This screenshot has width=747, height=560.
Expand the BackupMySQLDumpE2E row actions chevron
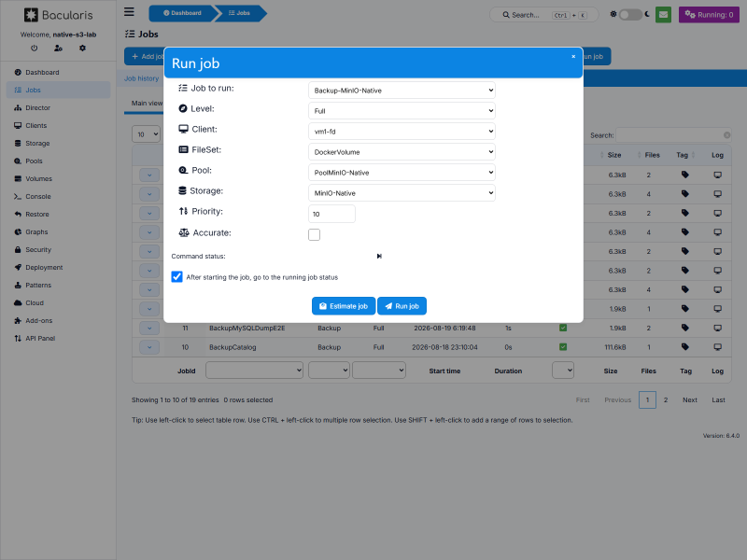(149, 328)
